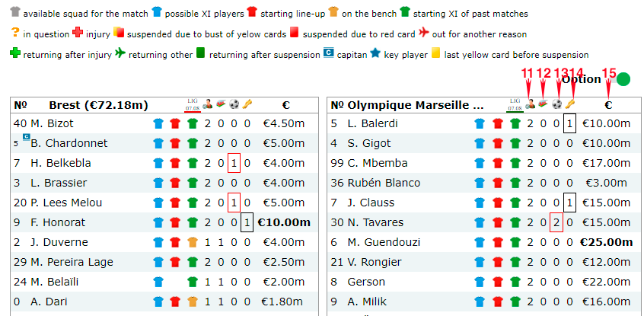The height and width of the screenshot is (316, 644).
Task: Open the LIG 07.08 match in Brest header
Action: (192, 105)
